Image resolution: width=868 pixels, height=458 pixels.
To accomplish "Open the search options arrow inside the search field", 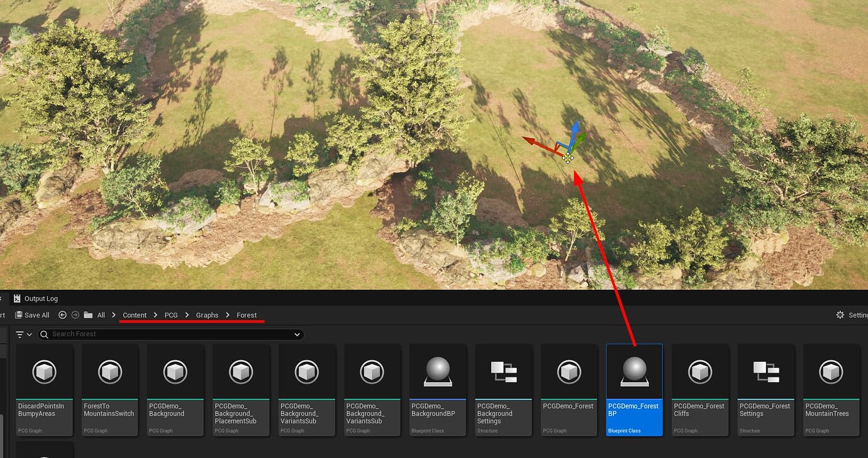I will pos(296,334).
